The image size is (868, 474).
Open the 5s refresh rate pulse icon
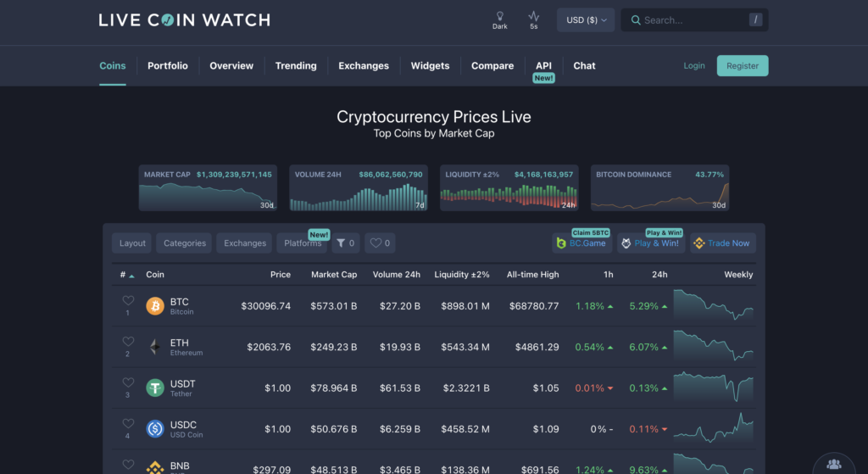coord(534,16)
